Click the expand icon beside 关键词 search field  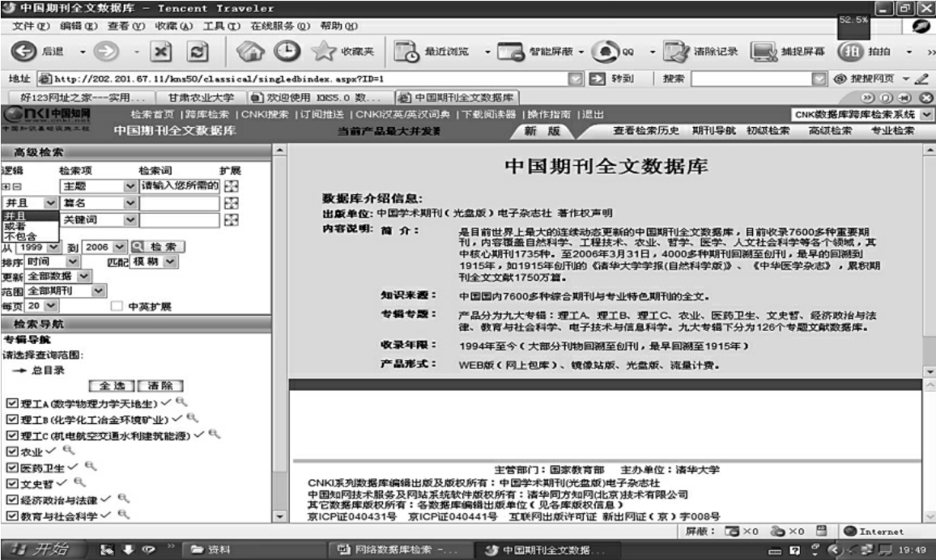(x=231, y=219)
